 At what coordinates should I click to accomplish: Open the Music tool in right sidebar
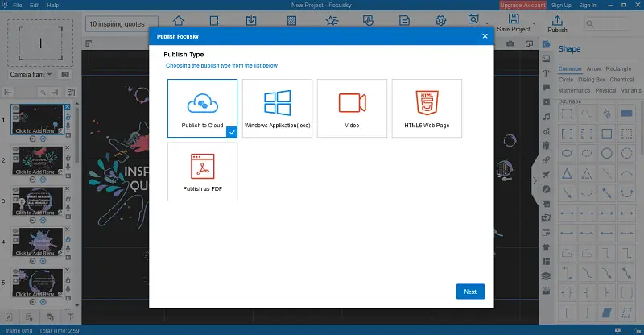point(546,117)
